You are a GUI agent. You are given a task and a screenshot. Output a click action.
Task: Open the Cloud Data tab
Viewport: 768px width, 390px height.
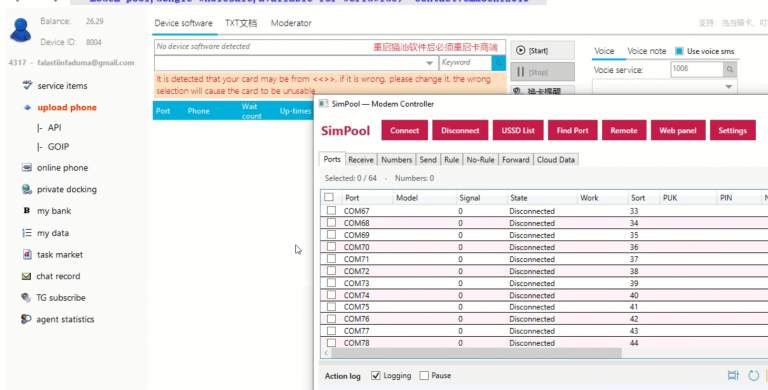pyautogui.click(x=556, y=160)
